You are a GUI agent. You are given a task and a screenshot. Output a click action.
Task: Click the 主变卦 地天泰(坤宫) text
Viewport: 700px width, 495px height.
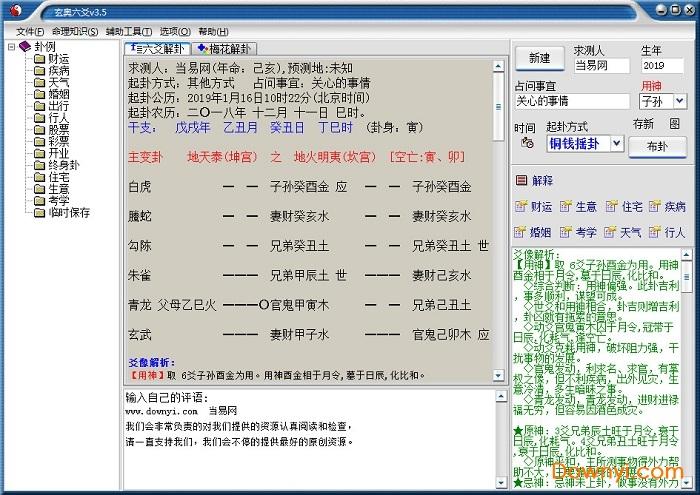222,157
